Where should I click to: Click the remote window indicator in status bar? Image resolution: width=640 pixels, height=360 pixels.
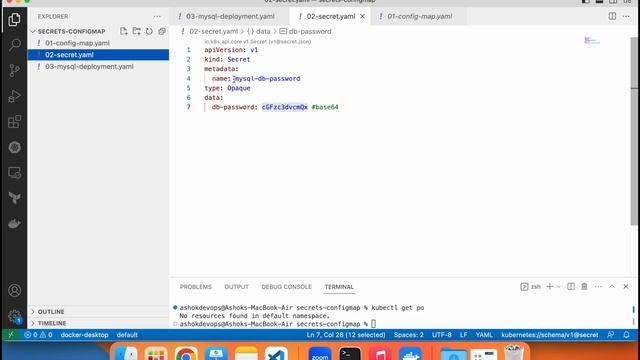pyautogui.click(x=11, y=335)
